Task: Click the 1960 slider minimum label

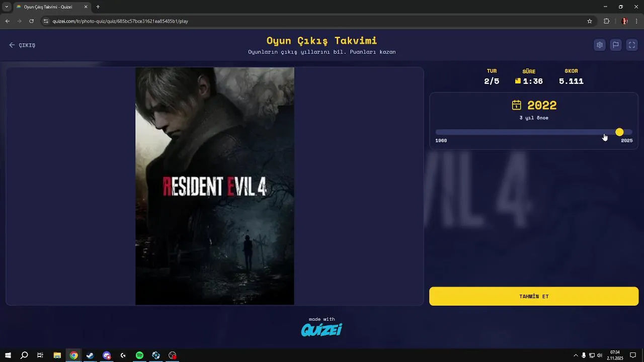Action: click(x=441, y=141)
